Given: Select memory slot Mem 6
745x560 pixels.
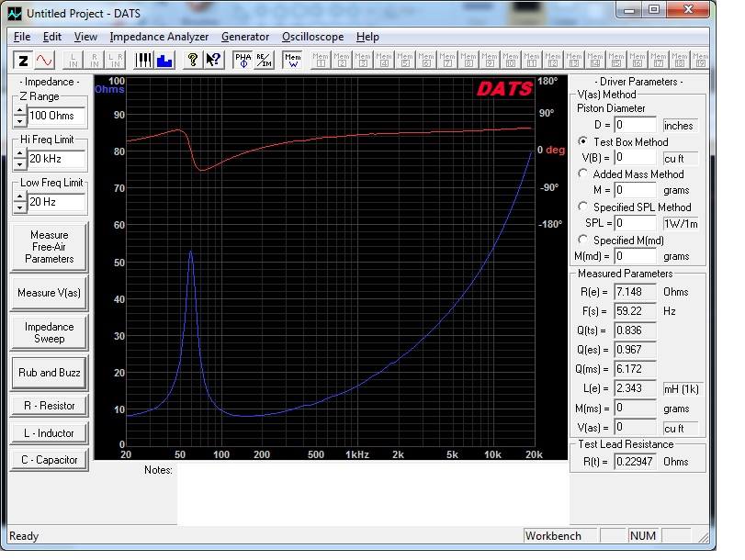Looking at the screenshot, I should 426,61.
